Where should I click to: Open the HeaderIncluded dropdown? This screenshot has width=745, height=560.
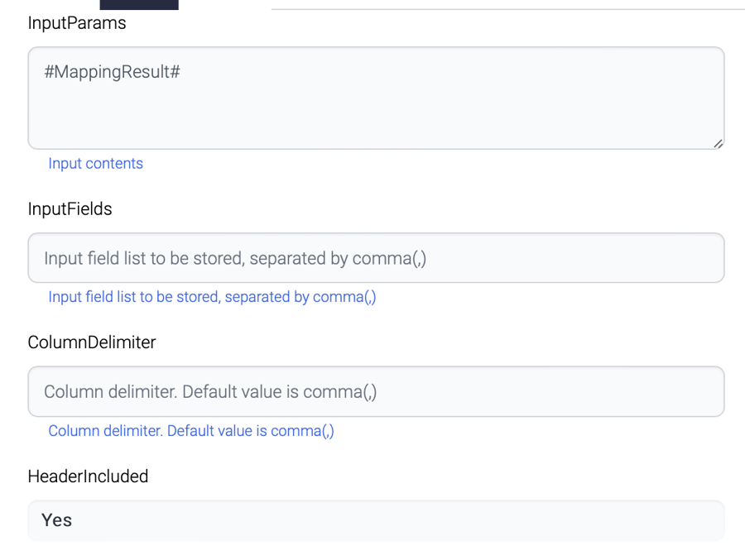pyautogui.click(x=376, y=520)
